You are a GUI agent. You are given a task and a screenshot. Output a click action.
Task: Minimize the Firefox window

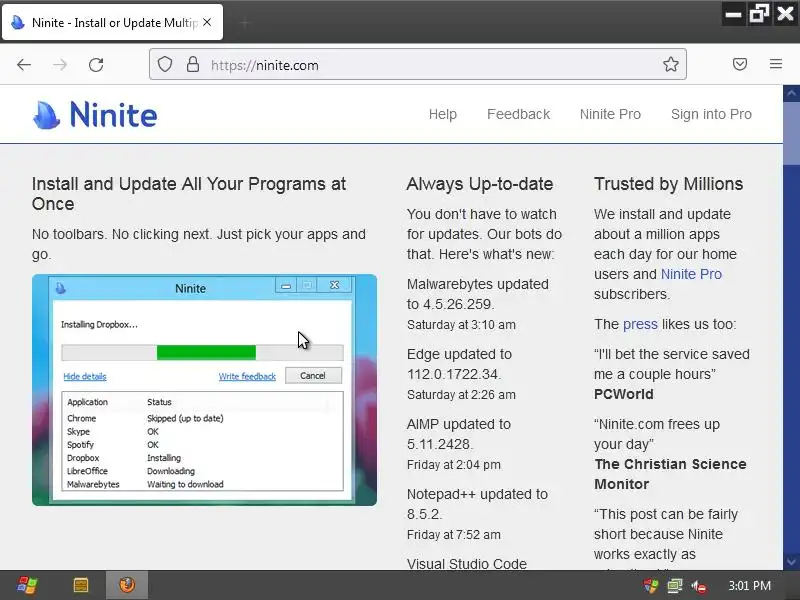point(733,14)
